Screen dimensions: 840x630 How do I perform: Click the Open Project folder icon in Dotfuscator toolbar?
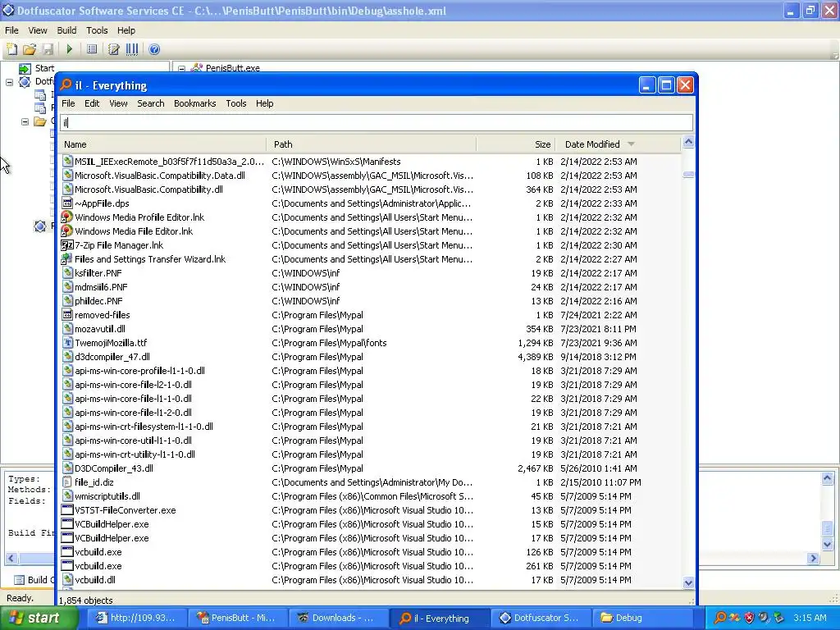pyautogui.click(x=30, y=49)
